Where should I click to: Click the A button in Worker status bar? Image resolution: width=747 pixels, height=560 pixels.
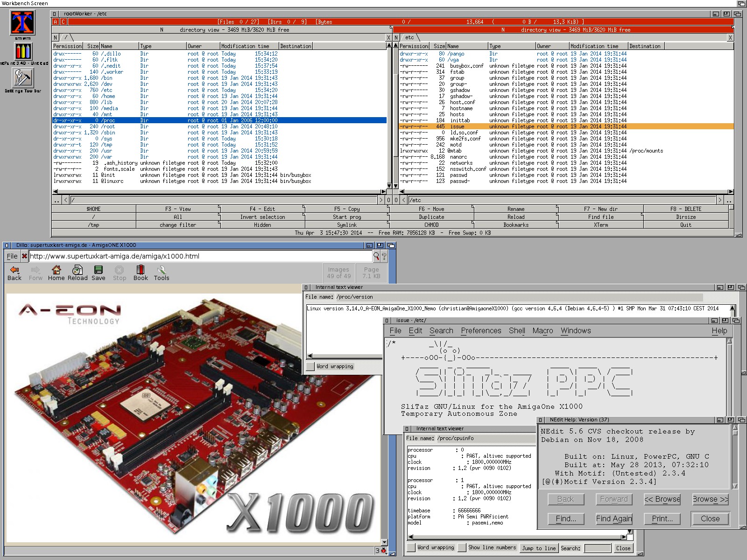[x=56, y=21]
